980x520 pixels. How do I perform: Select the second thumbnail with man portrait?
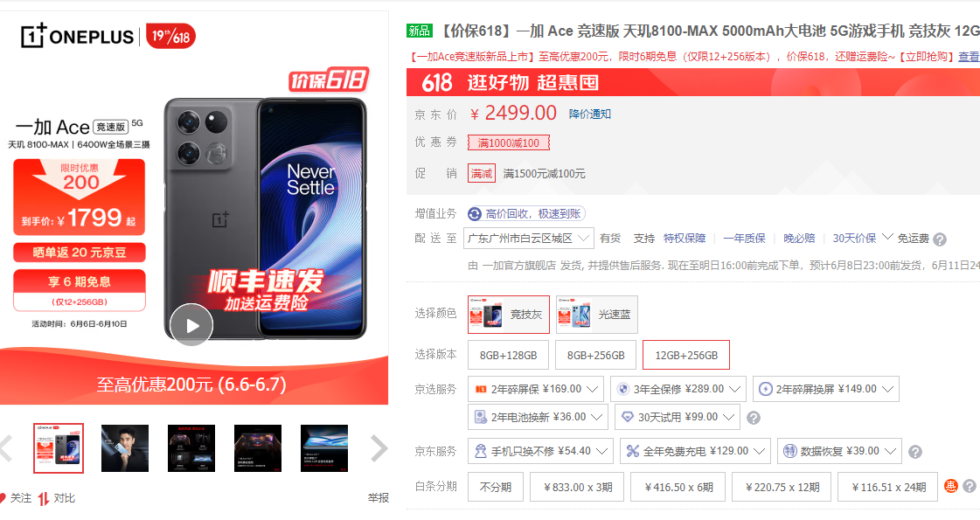(x=125, y=448)
